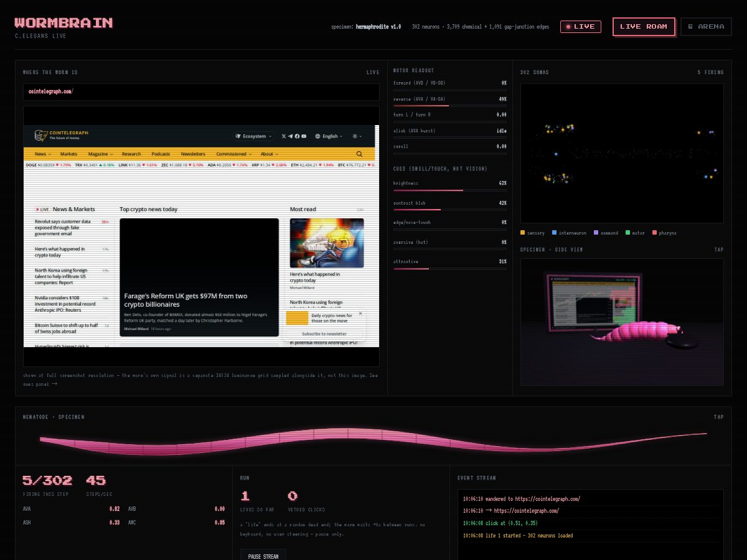
Task: Click the Cointelegraph logo
Action: point(62,135)
